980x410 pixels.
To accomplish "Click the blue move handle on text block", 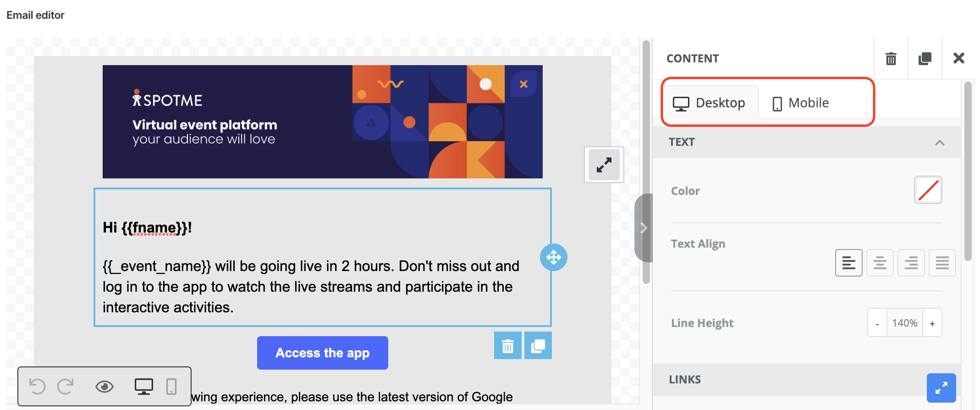I will click(554, 257).
